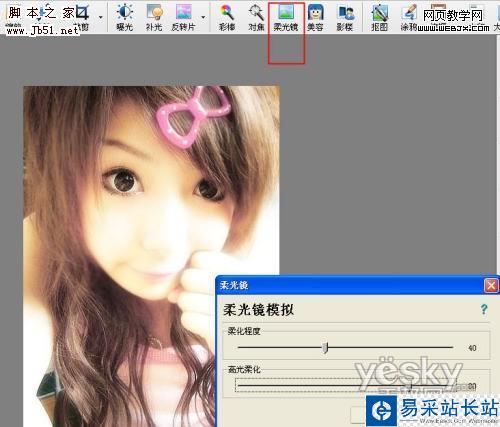Select the 裁剪 crop tool

[82, 17]
